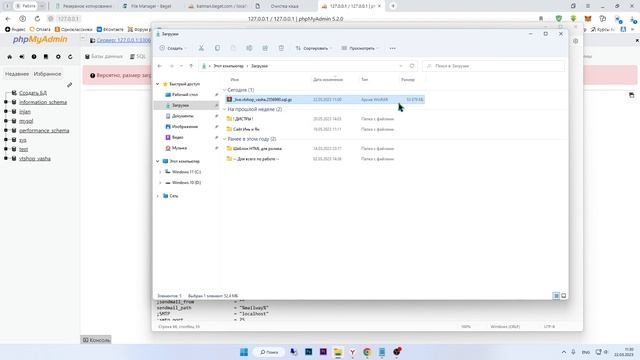Collapse Быстрый доступ in Explorer sidebar

click(x=158, y=84)
